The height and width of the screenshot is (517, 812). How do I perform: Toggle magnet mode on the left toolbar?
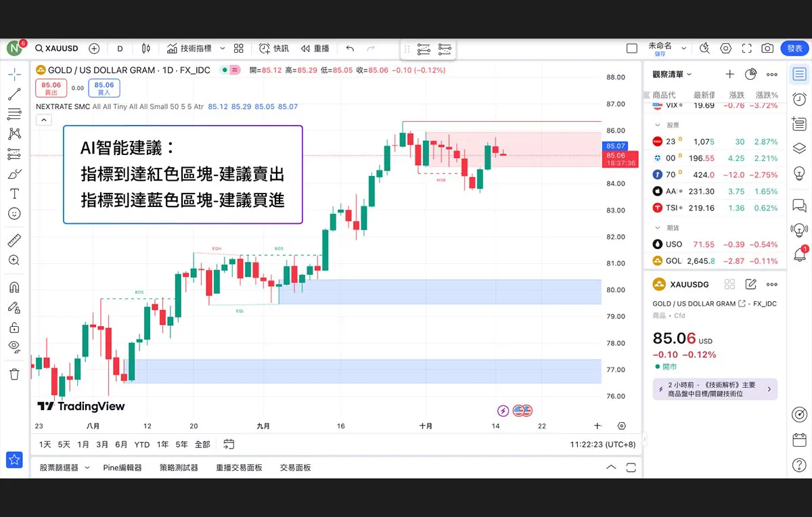(14, 287)
